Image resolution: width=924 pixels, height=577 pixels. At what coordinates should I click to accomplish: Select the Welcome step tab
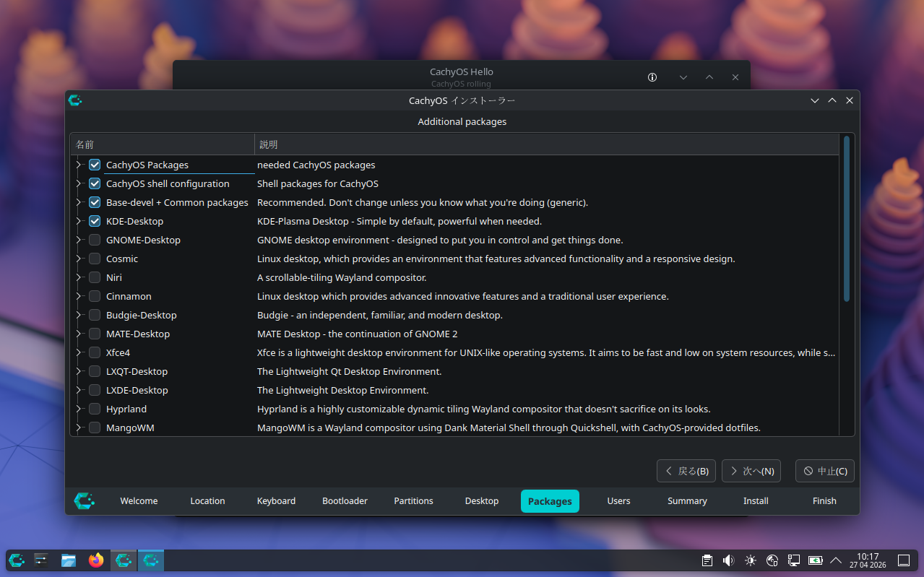pos(139,500)
